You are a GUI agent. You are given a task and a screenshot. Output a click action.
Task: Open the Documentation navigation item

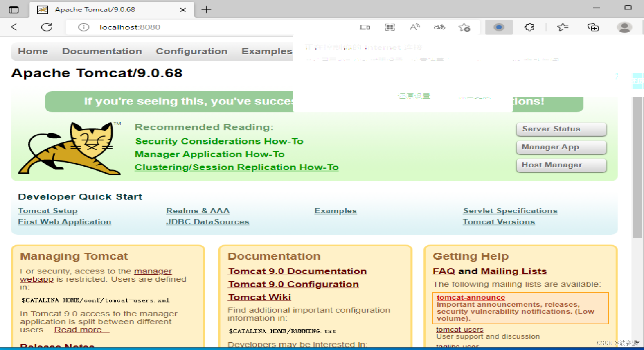102,51
